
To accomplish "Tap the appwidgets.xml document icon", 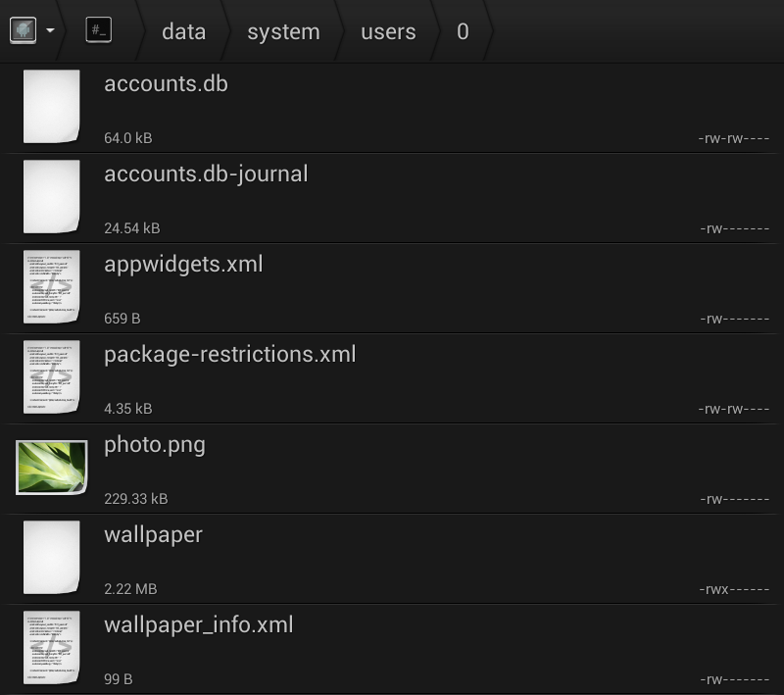I will coord(51,287).
